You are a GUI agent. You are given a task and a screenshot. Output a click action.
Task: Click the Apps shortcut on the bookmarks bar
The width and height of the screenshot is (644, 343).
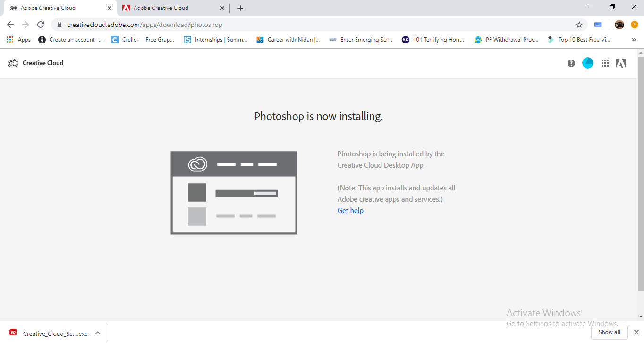coord(19,39)
